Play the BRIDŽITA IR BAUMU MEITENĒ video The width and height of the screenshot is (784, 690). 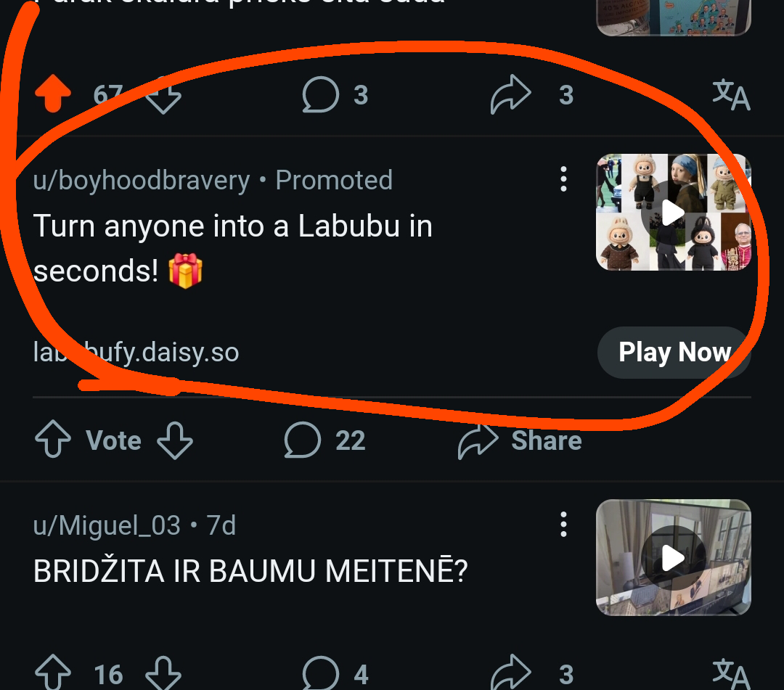point(673,557)
